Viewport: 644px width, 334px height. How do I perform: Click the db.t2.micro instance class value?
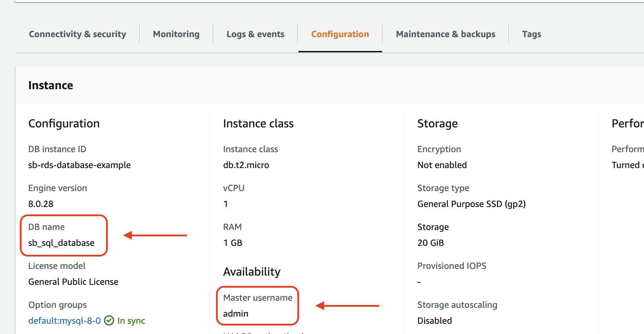pyautogui.click(x=246, y=165)
